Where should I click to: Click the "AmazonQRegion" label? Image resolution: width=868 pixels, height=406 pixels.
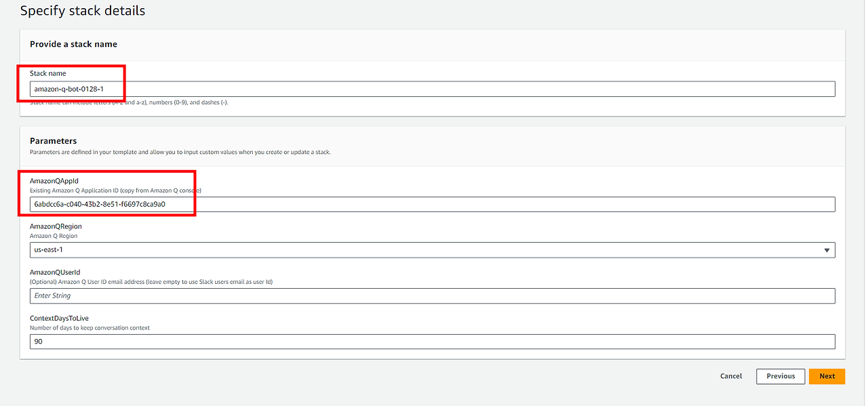point(56,226)
